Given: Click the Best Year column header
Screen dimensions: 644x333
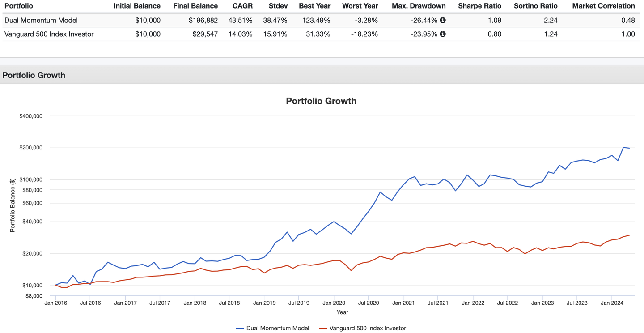Looking at the screenshot, I should (x=315, y=6).
